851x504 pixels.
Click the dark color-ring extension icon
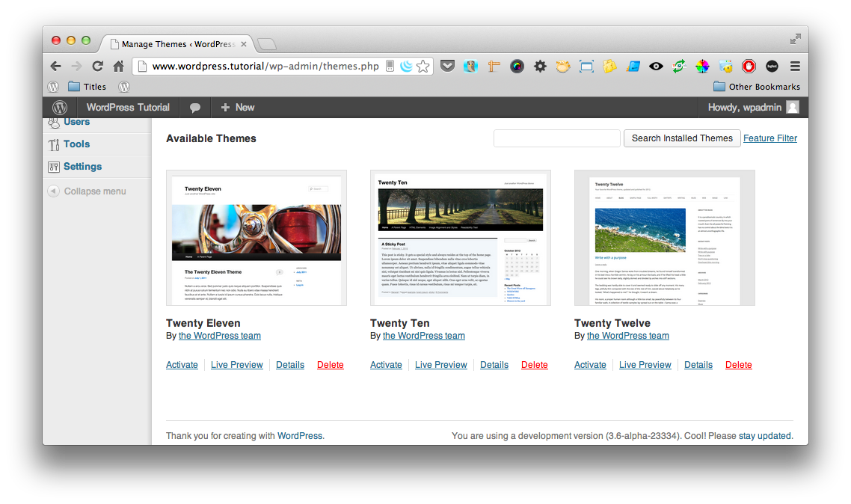click(x=517, y=67)
